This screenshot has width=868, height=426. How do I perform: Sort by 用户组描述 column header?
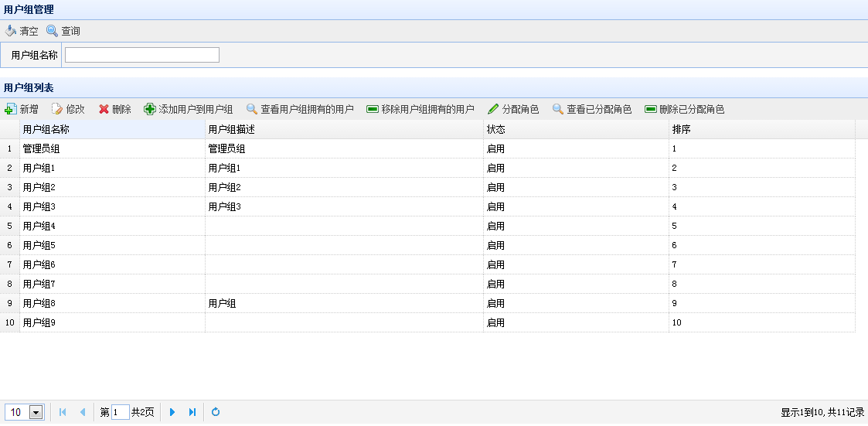click(x=344, y=130)
